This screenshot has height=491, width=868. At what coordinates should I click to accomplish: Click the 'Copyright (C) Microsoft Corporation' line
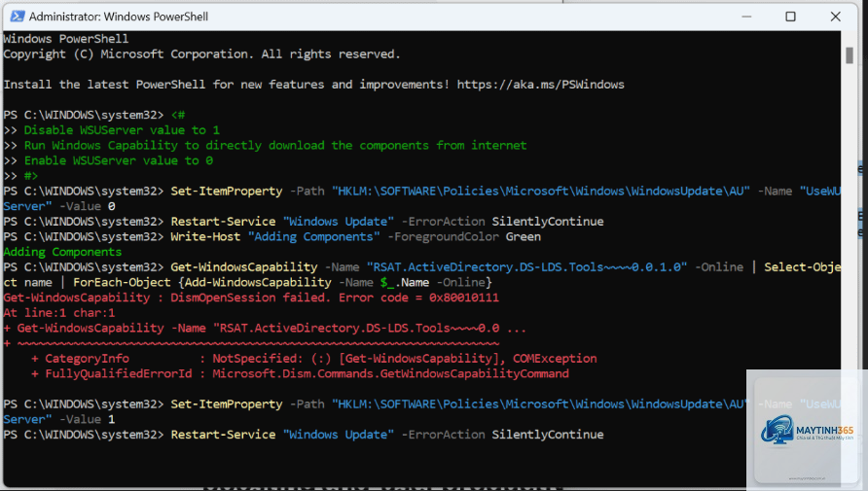point(201,54)
